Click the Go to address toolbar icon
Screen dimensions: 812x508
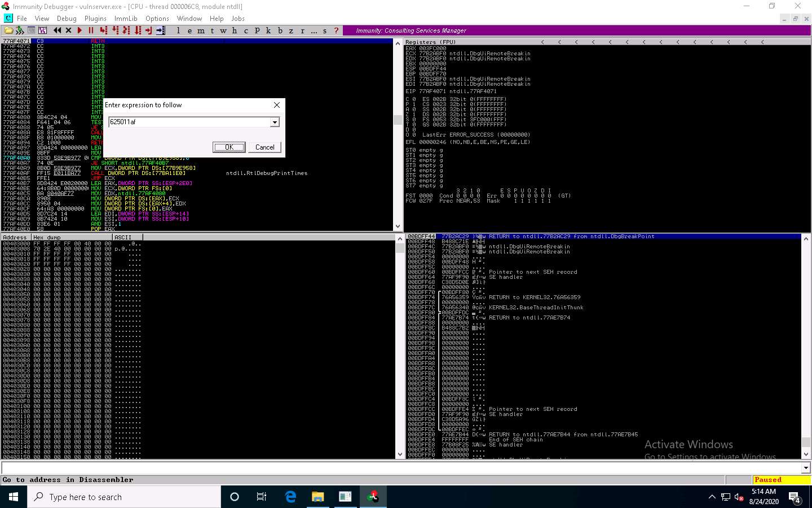[161, 30]
